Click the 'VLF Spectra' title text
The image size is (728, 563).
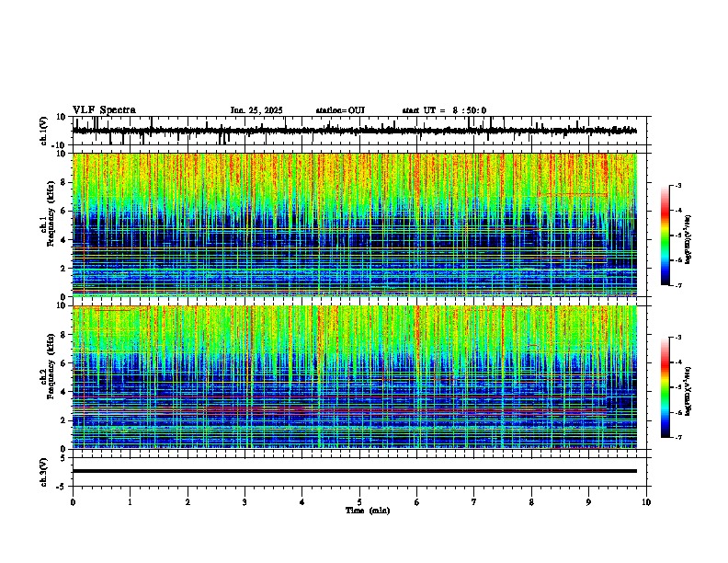[x=104, y=110]
